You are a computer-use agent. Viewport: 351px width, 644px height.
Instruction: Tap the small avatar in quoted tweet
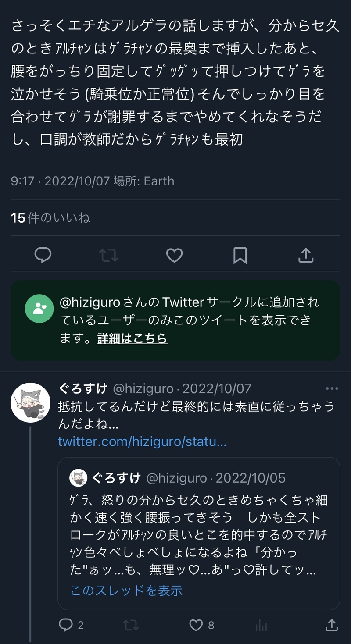pos(79,478)
